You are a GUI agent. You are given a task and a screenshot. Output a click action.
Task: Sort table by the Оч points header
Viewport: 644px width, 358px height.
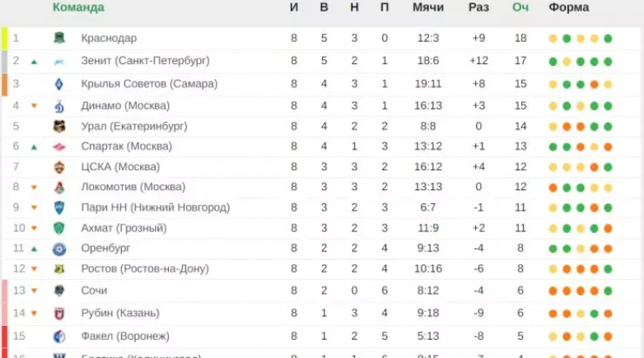[x=520, y=7]
